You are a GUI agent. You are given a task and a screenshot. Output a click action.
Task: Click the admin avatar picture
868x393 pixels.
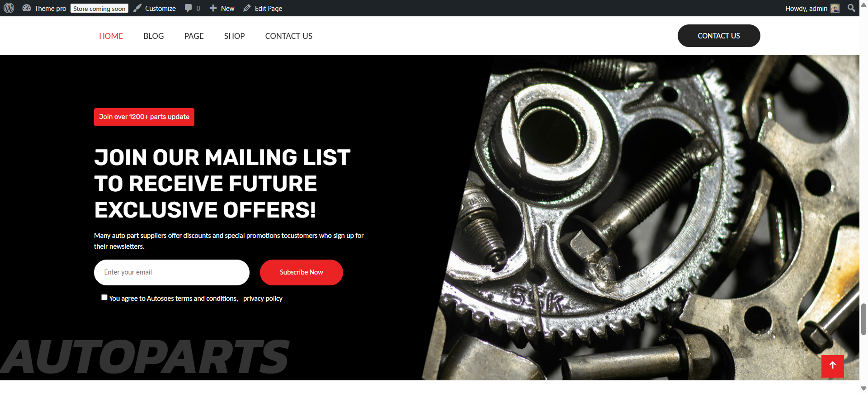835,8
